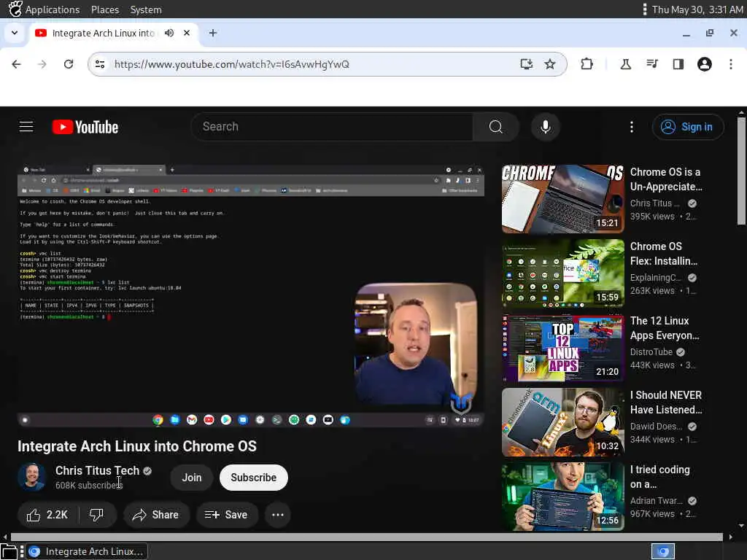Viewport: 747px width, 560px height.
Task: Go forward in browser history
Action: click(42, 64)
